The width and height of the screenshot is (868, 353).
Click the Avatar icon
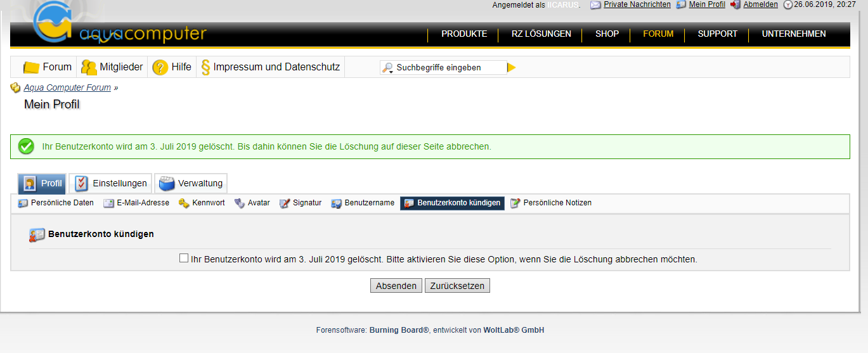point(240,203)
